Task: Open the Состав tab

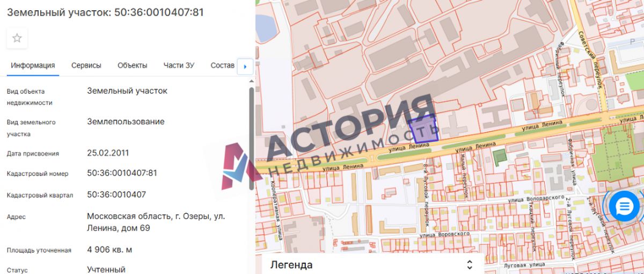Action: tap(223, 66)
